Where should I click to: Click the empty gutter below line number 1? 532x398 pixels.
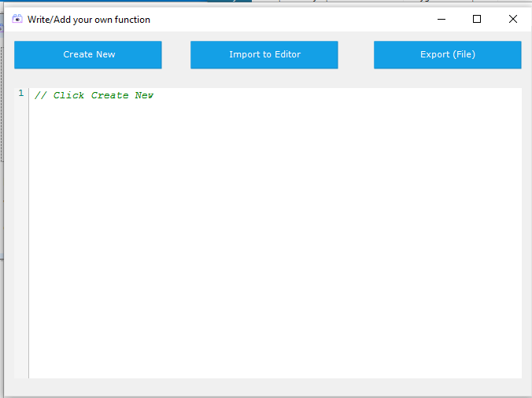tap(21, 236)
